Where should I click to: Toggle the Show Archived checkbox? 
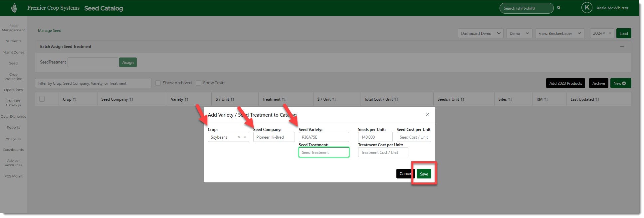click(158, 83)
